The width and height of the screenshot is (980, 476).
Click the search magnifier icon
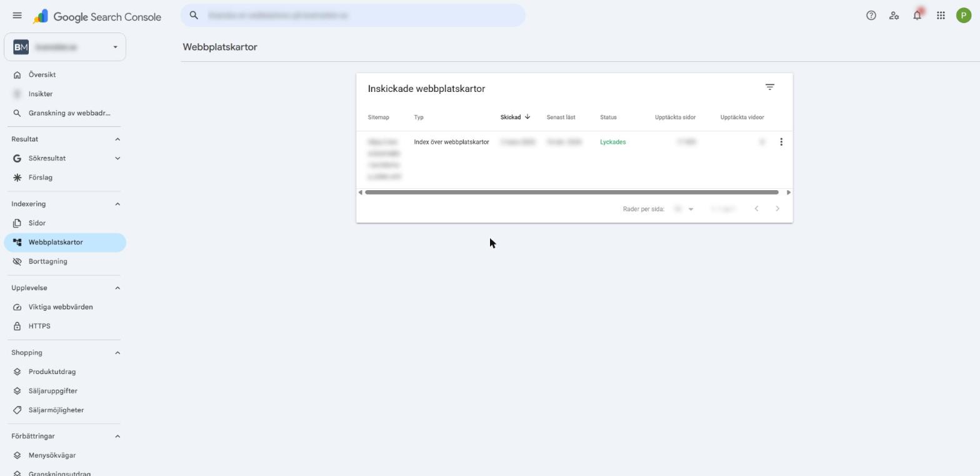pyautogui.click(x=194, y=15)
